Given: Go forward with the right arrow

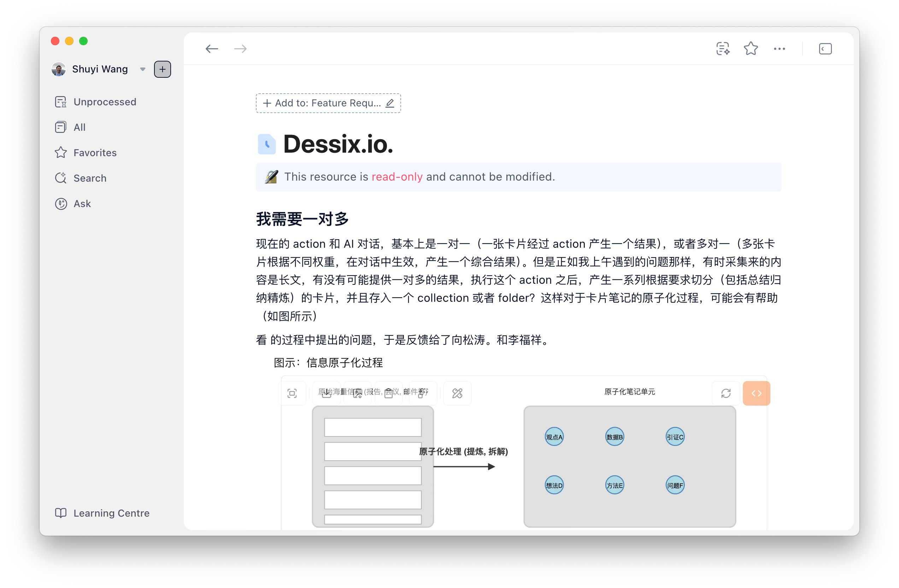Looking at the screenshot, I should point(240,49).
